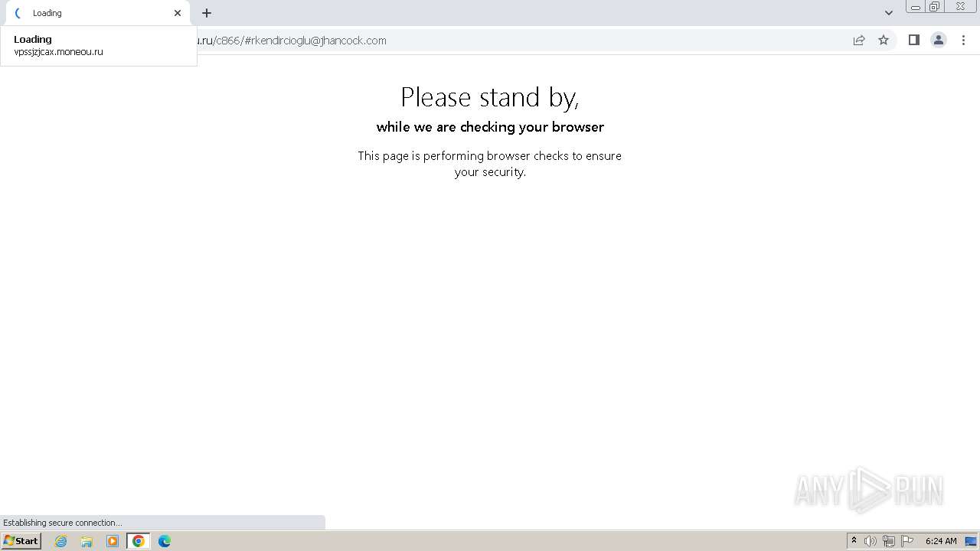The height and width of the screenshot is (551, 980).
Task: Click the address bar URL field
Action: 521,41
